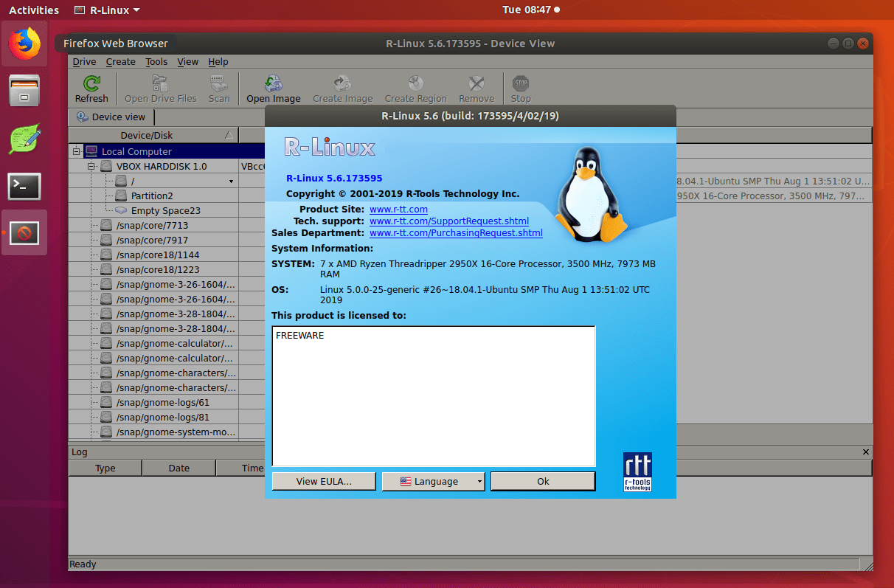
Task: Click the R-Linux dock icon
Action: click(x=24, y=233)
